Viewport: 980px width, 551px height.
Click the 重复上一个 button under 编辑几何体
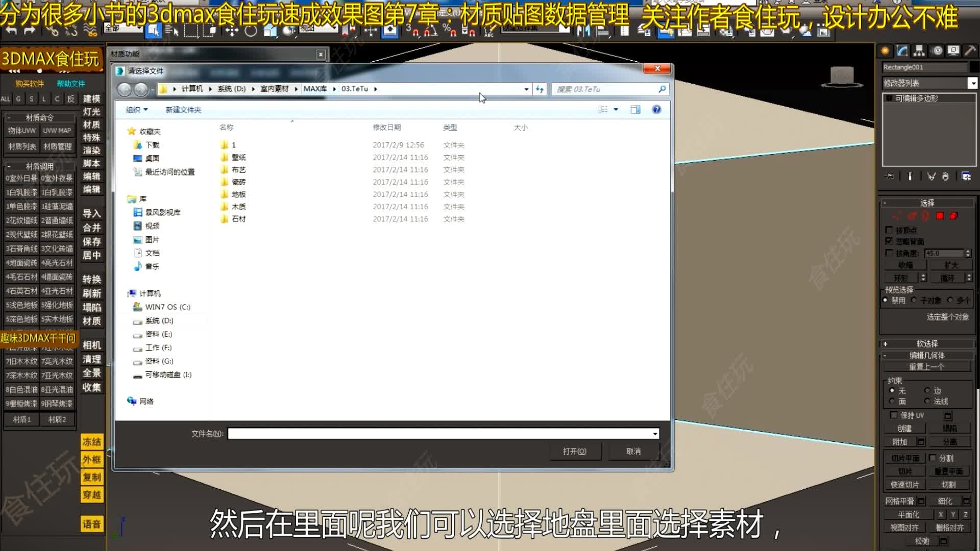[927, 366]
